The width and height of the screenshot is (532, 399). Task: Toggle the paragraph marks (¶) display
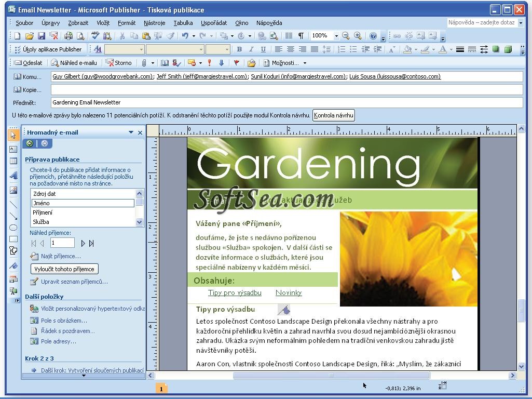pyautogui.click(x=301, y=36)
